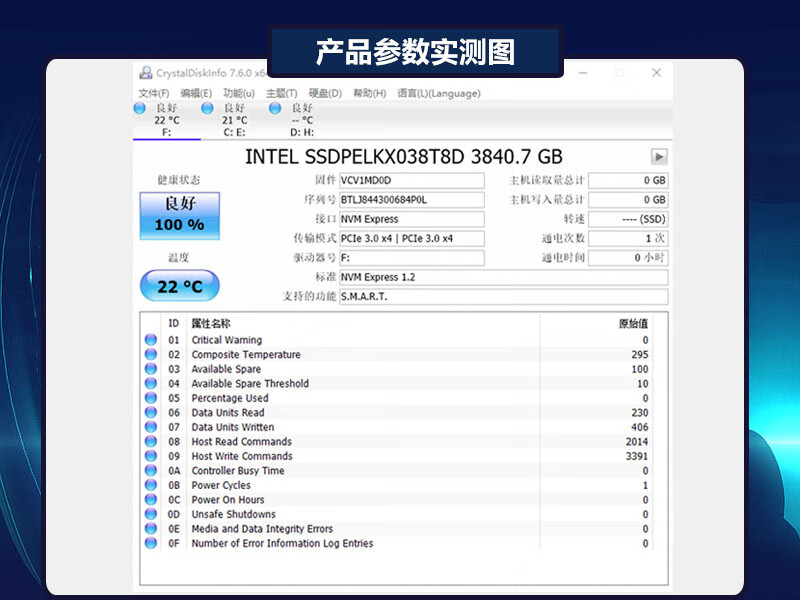The height and width of the screenshot is (600, 800).
Task: Click the 属性名称 column header
Action: pos(211,323)
